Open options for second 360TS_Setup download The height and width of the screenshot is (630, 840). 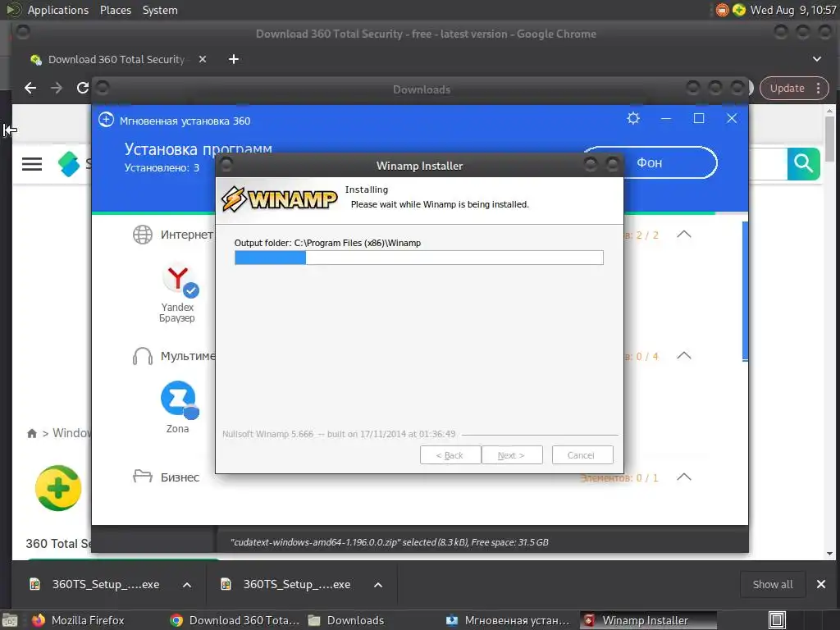coord(378,585)
